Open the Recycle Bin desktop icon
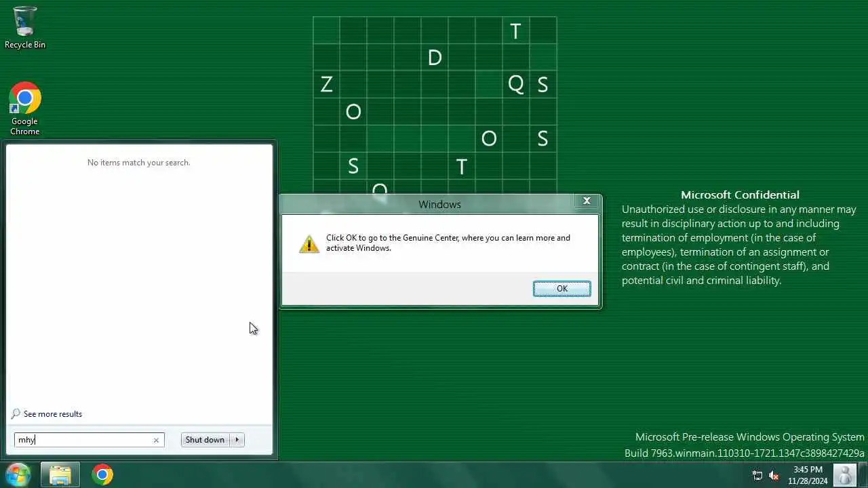The height and width of the screenshot is (488, 868). coord(25,28)
